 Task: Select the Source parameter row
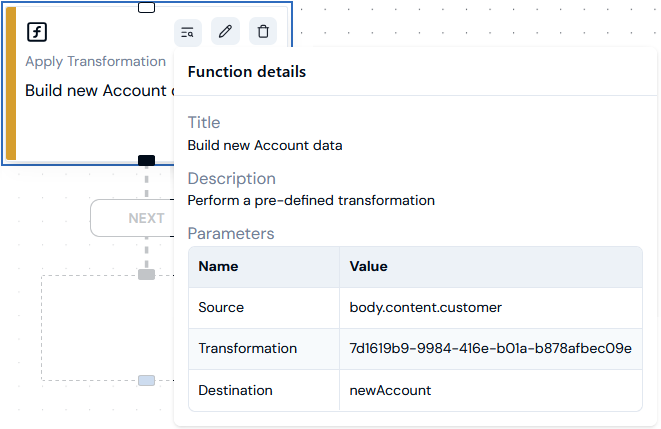[x=415, y=308]
